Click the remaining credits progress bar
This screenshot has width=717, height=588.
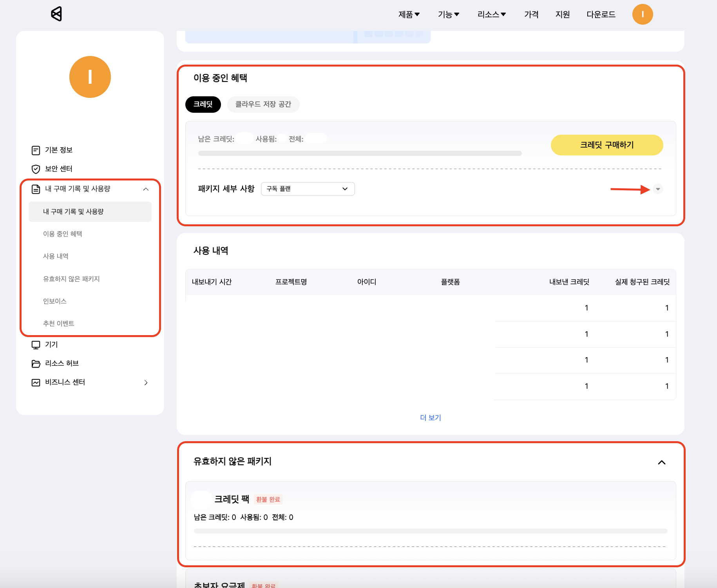click(360, 153)
